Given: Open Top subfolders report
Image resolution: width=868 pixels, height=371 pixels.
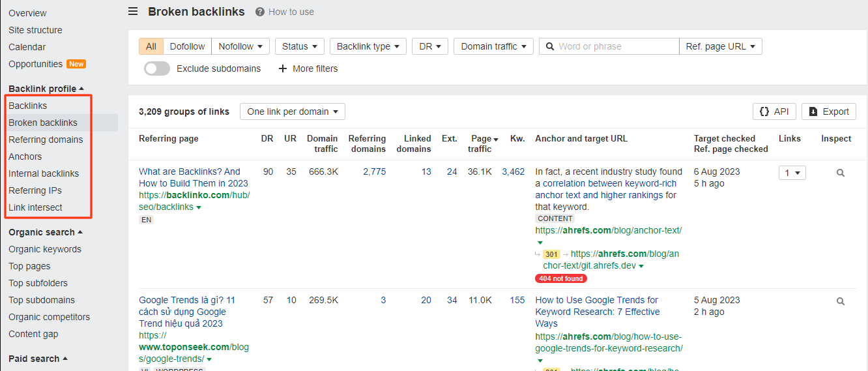Looking at the screenshot, I should pyautogui.click(x=38, y=283).
